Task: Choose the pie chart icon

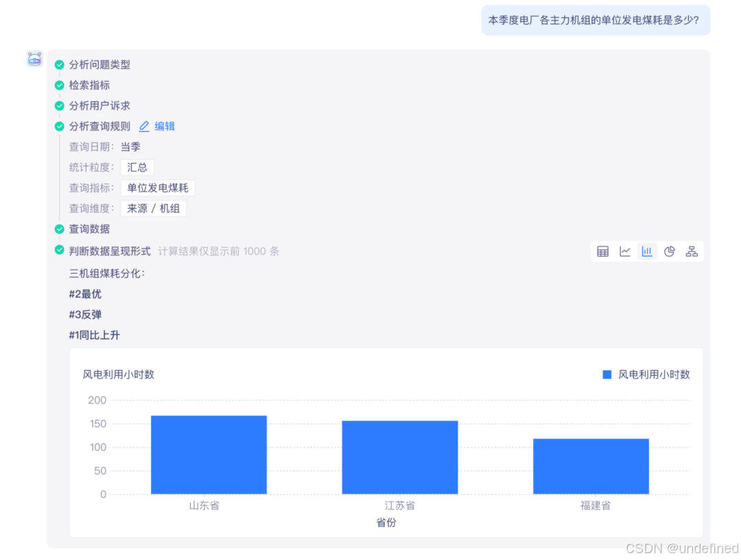Action: tap(669, 251)
